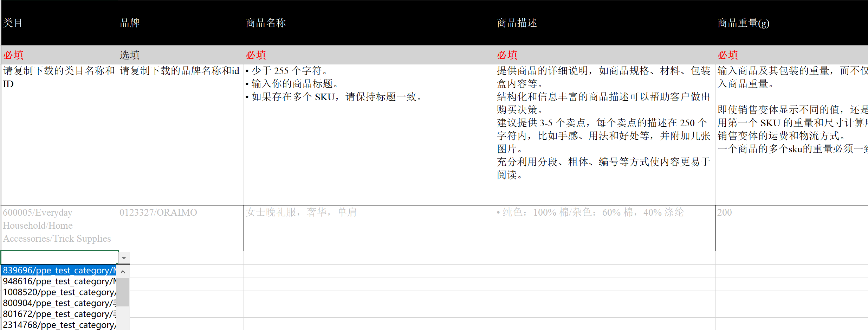Select the weight instruction cell 输入商品及其包装的重量
This screenshot has width=868, height=330.
click(x=792, y=135)
